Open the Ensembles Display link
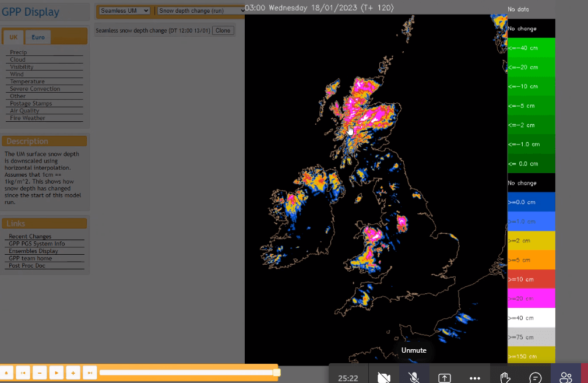Image resolution: width=588 pixels, height=383 pixels. point(33,251)
